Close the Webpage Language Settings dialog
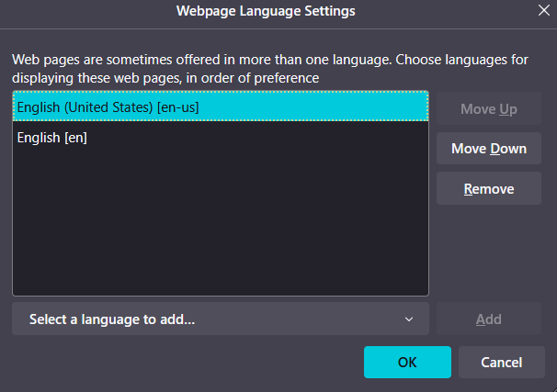The height and width of the screenshot is (392, 557). 543,12
